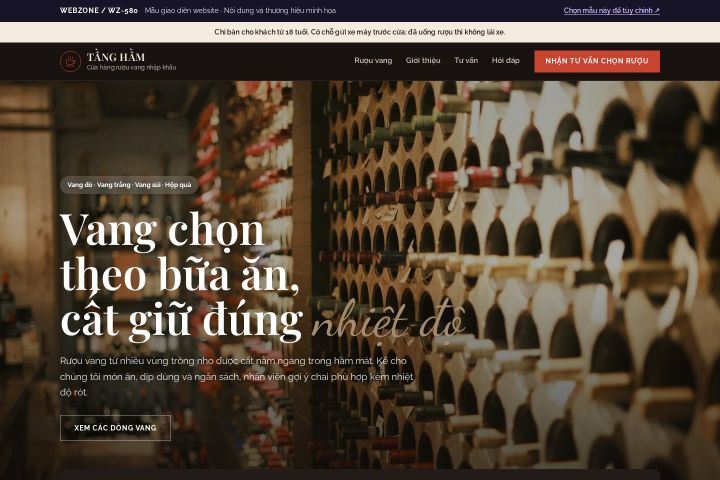Click NHẬN TƯ VẤN CHỌN RƯỢU button
Image resolution: width=720 pixels, height=480 pixels.
point(597,61)
